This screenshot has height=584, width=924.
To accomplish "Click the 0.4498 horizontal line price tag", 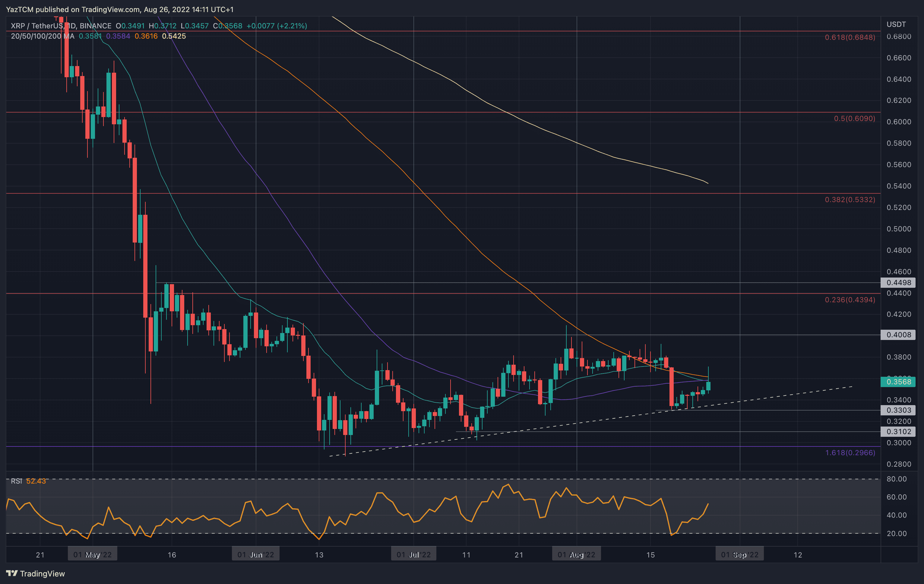I will click(x=898, y=282).
